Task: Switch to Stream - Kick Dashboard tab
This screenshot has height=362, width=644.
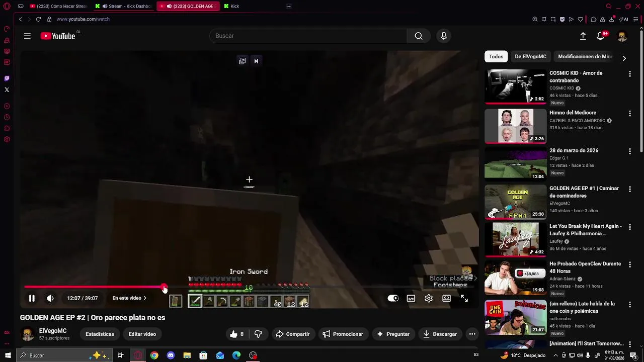Action: pyautogui.click(x=124, y=6)
